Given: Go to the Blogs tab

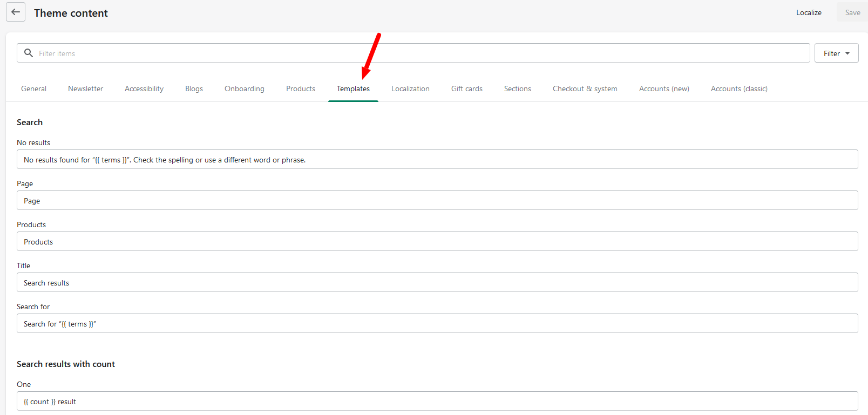Looking at the screenshot, I should coord(194,89).
